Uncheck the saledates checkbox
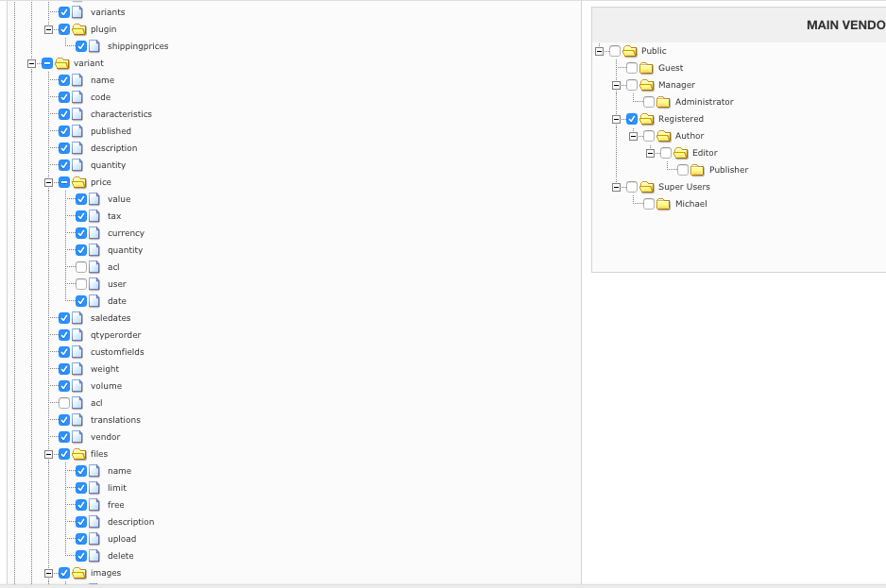The image size is (886, 588). (x=64, y=318)
